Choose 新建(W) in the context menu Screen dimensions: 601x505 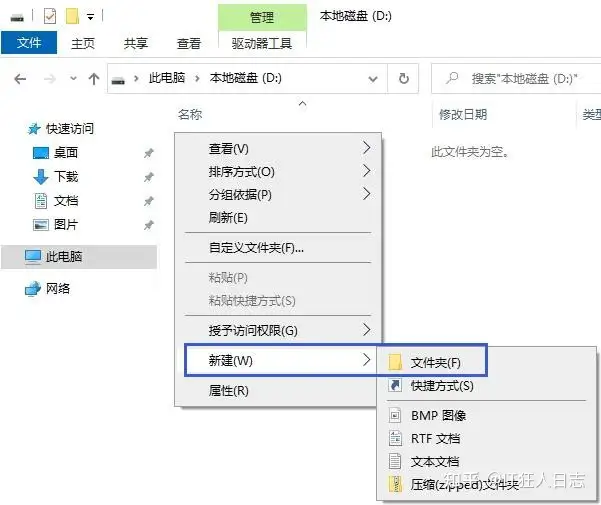281,360
